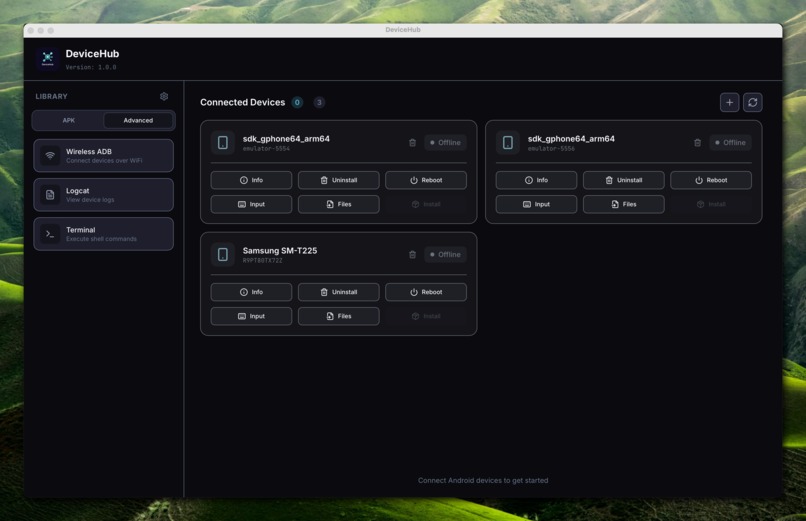Click the online device count badge 0
This screenshot has height=521, width=806.
[297, 102]
